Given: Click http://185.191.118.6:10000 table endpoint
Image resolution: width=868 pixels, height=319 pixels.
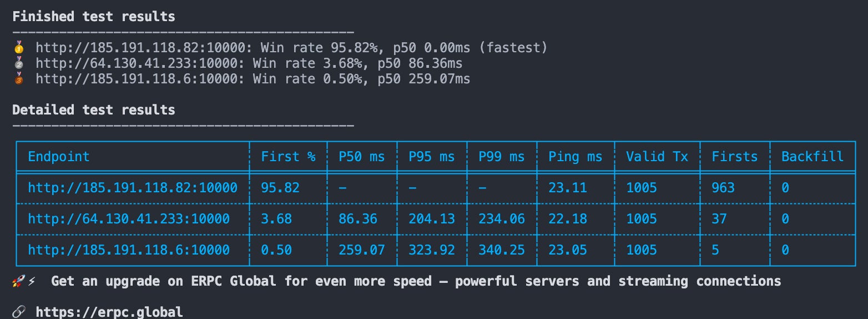Looking at the screenshot, I should coord(129,250).
